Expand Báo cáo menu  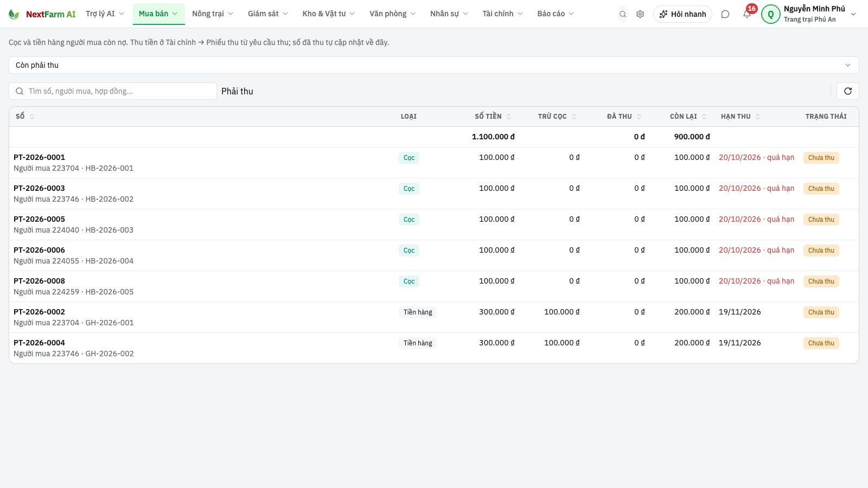[555, 14]
